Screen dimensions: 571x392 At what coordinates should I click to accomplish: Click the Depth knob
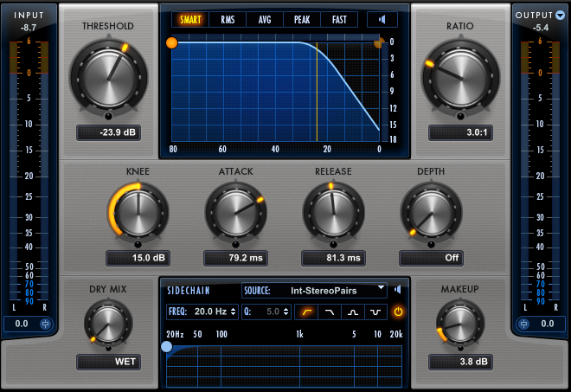(431, 214)
